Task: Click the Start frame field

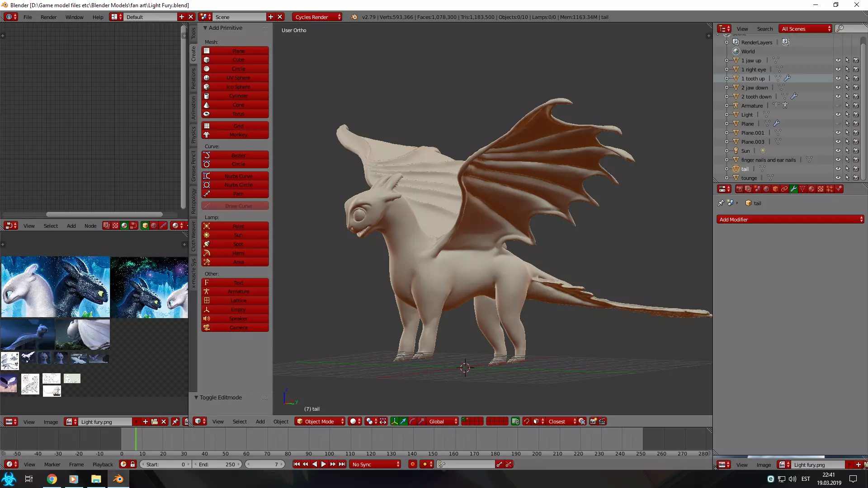Action: 165,464
